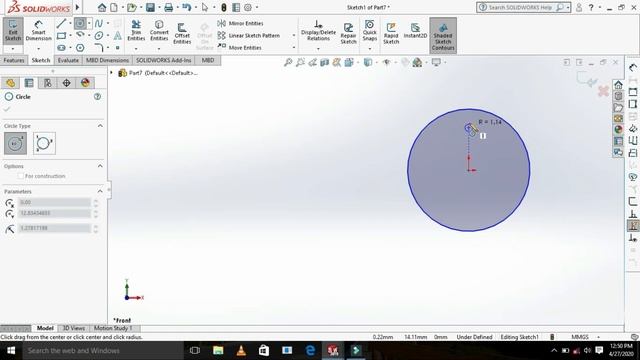This screenshot has height=360, width=640.
Task: Click the Print icon in the top toolbar
Action: click(169, 7)
